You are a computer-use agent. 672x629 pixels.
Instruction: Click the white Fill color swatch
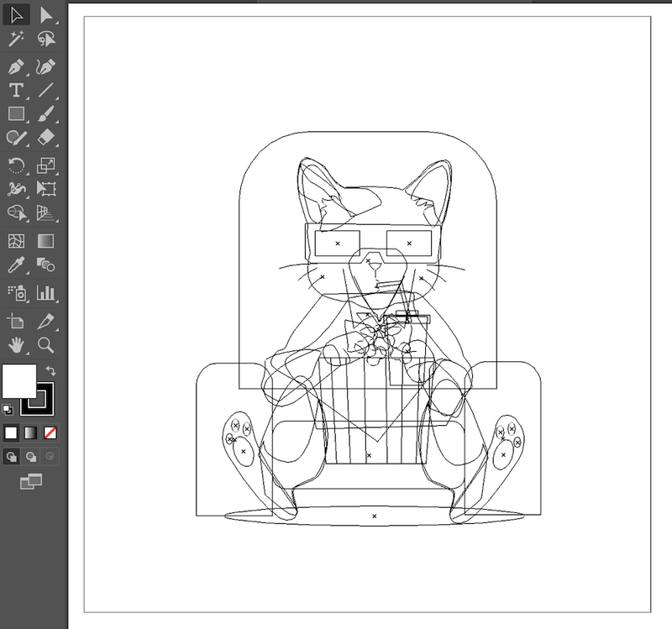(18, 380)
